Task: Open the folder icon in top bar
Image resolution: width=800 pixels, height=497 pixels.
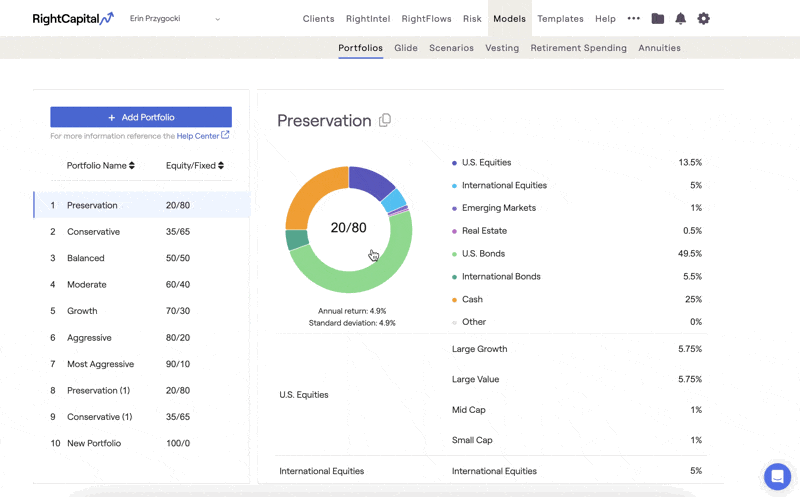Action: pyautogui.click(x=657, y=19)
